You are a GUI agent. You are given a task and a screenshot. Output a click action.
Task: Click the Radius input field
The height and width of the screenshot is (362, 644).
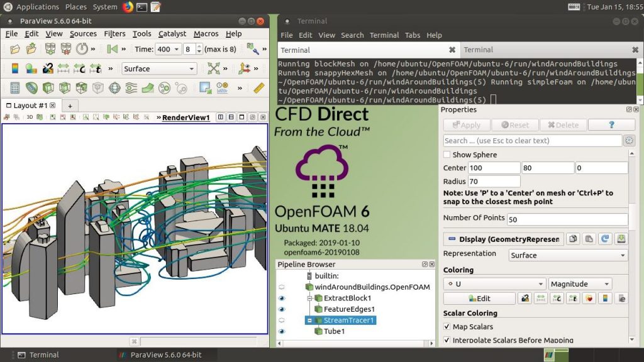[494, 182]
